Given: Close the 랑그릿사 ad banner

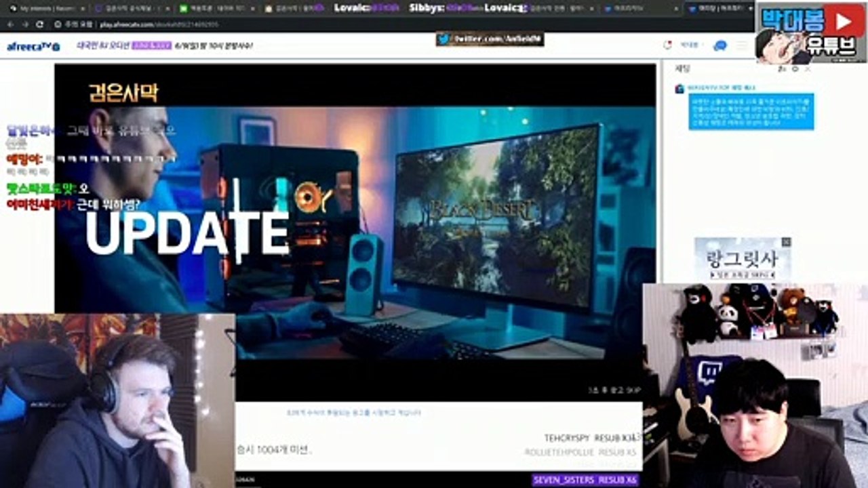Looking at the screenshot, I should coord(786,242).
